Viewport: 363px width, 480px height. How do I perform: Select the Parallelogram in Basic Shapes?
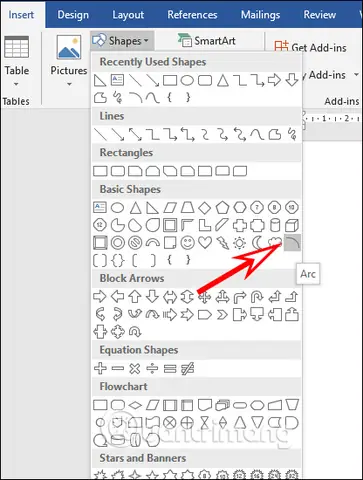(x=170, y=208)
